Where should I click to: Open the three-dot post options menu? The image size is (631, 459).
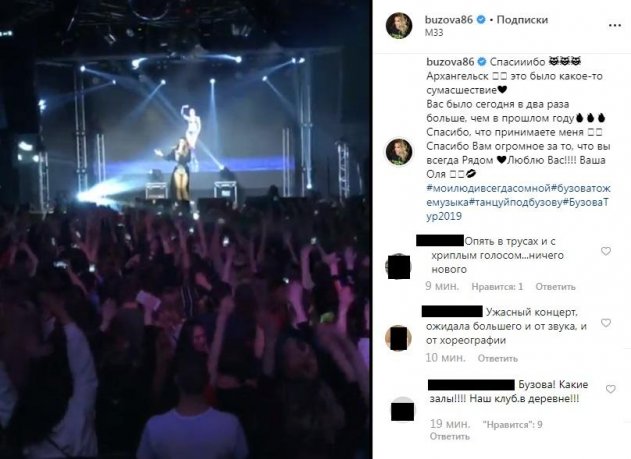615,25
